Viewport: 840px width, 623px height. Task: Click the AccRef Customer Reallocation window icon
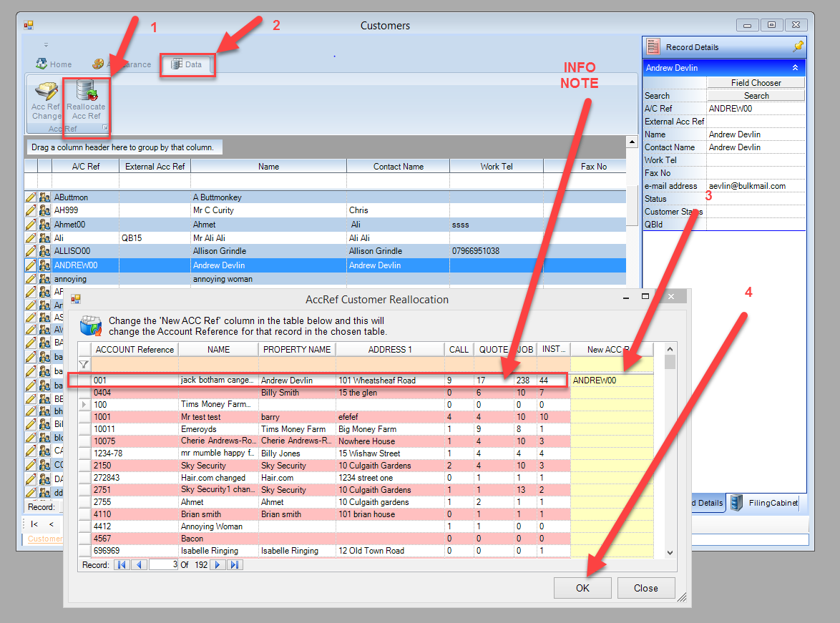click(76, 299)
